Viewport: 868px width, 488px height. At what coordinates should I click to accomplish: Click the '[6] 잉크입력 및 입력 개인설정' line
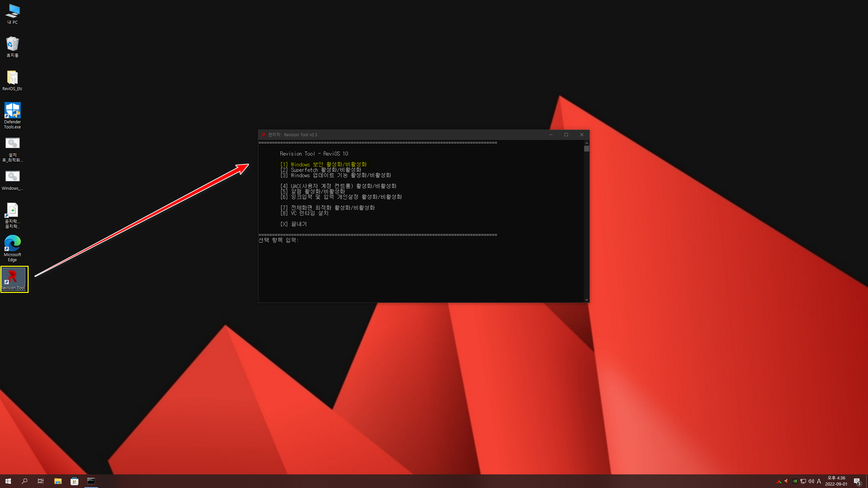click(x=341, y=197)
